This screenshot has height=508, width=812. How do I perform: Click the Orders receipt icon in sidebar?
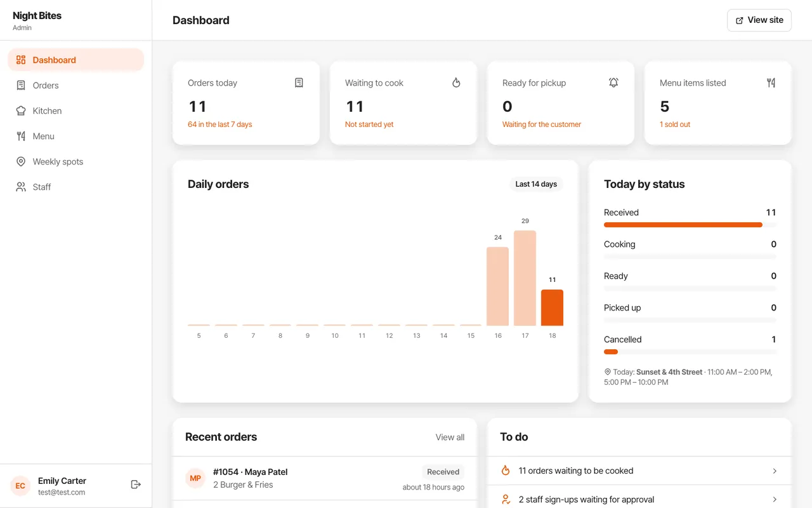(x=21, y=85)
